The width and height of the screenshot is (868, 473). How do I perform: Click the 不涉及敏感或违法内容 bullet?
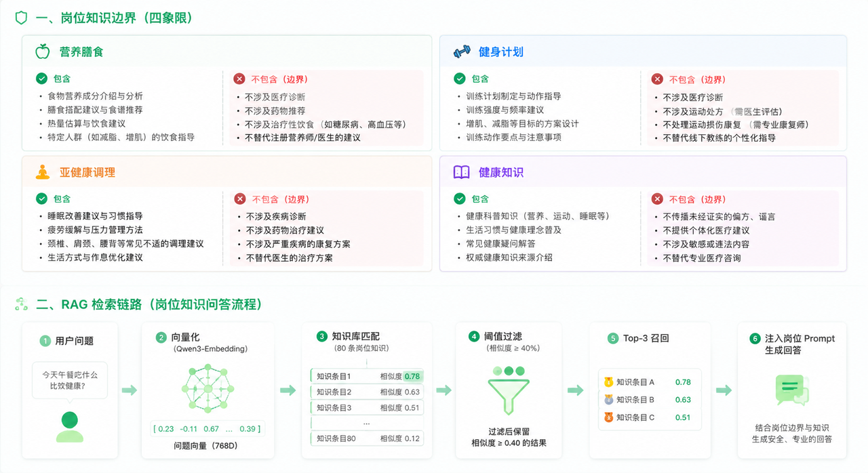point(706,244)
